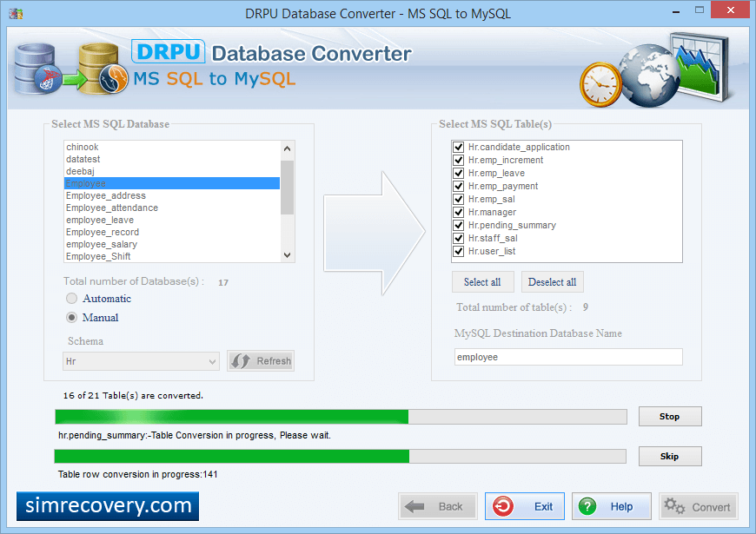The height and width of the screenshot is (534, 756).
Task: Click the Convert button label
Action: click(x=711, y=507)
